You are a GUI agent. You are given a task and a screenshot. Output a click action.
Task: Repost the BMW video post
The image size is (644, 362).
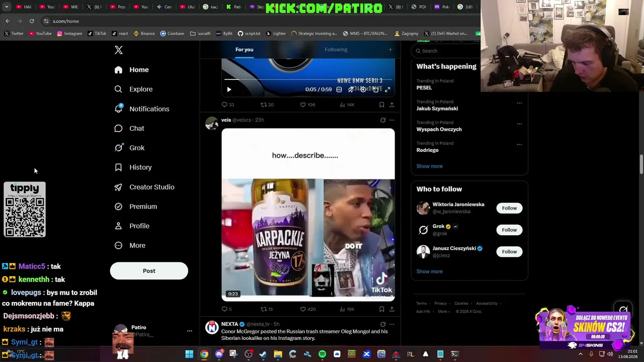pyautogui.click(x=267, y=105)
